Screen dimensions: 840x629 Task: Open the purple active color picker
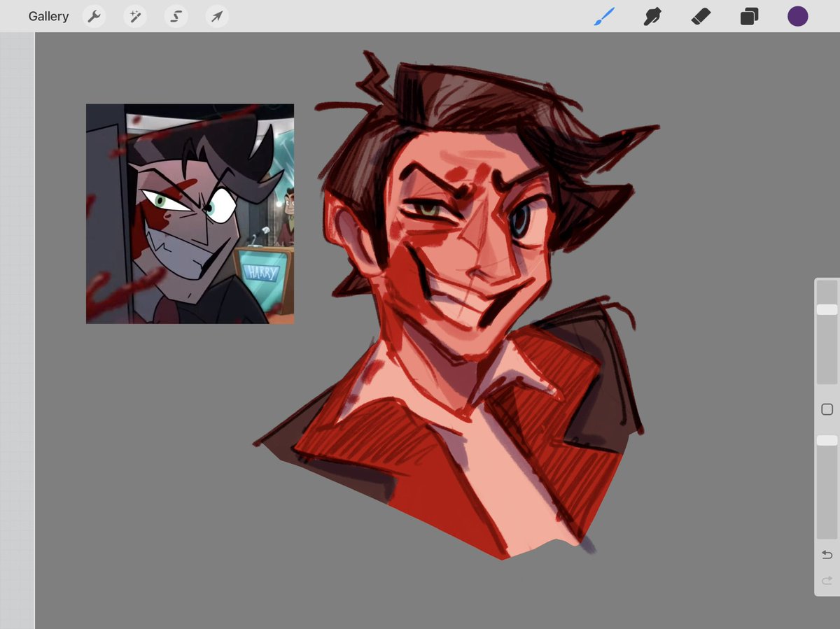click(x=798, y=17)
